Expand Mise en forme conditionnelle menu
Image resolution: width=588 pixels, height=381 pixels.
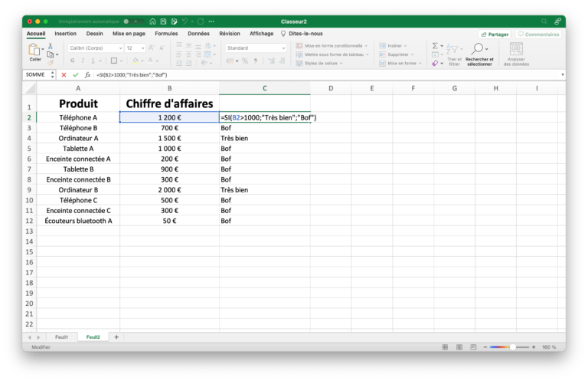(x=332, y=46)
